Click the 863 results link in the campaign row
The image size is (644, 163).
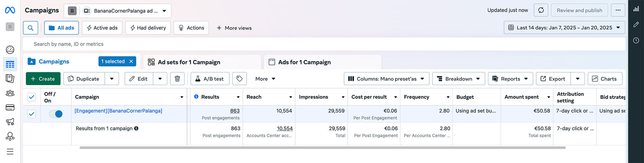click(x=235, y=111)
